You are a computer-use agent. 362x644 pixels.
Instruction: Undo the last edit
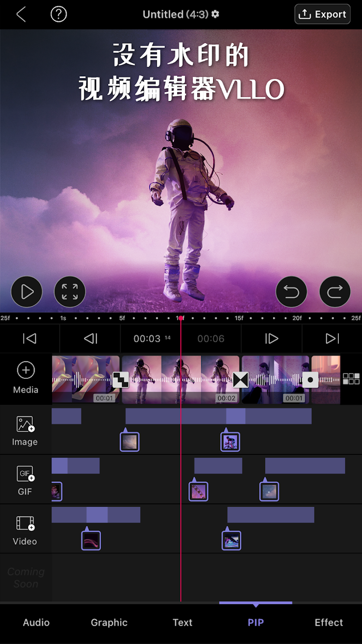[291, 292]
